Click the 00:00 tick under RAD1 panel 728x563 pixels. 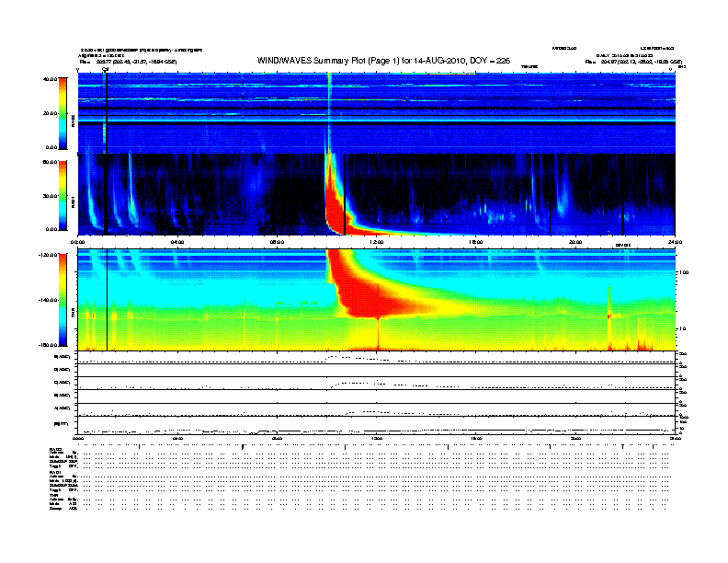(x=78, y=242)
